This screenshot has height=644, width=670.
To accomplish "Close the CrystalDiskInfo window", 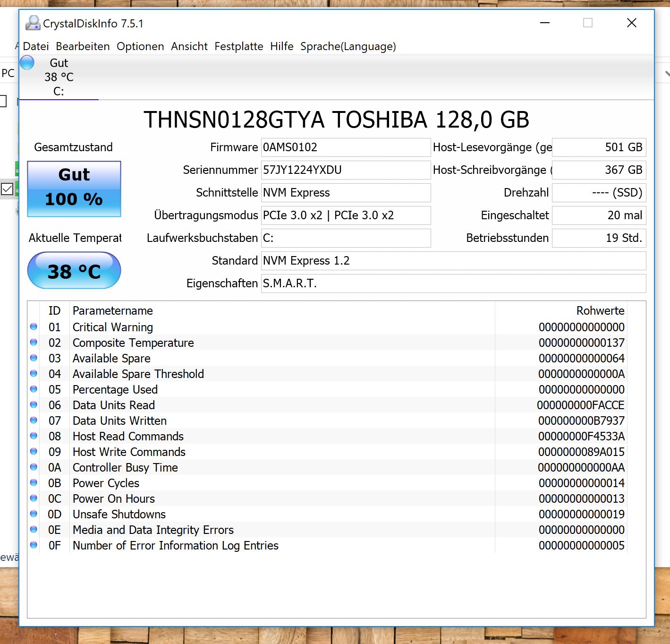I will click(632, 23).
